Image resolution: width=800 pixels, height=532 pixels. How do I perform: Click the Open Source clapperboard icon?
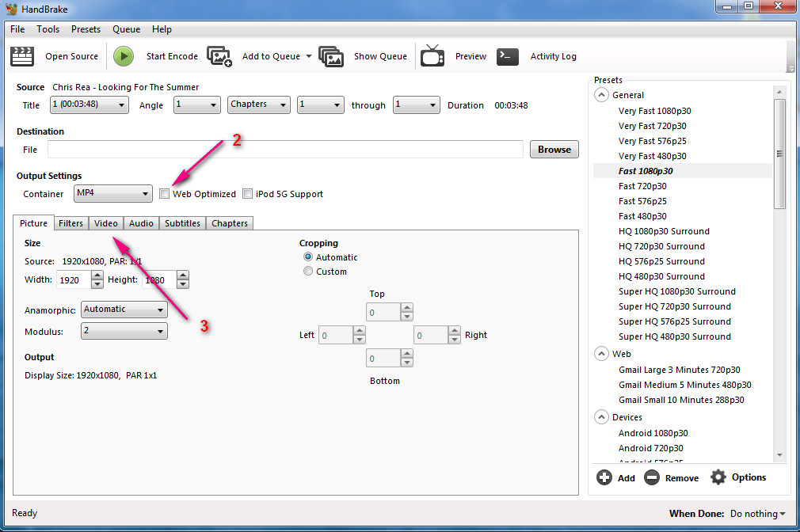[x=22, y=56]
